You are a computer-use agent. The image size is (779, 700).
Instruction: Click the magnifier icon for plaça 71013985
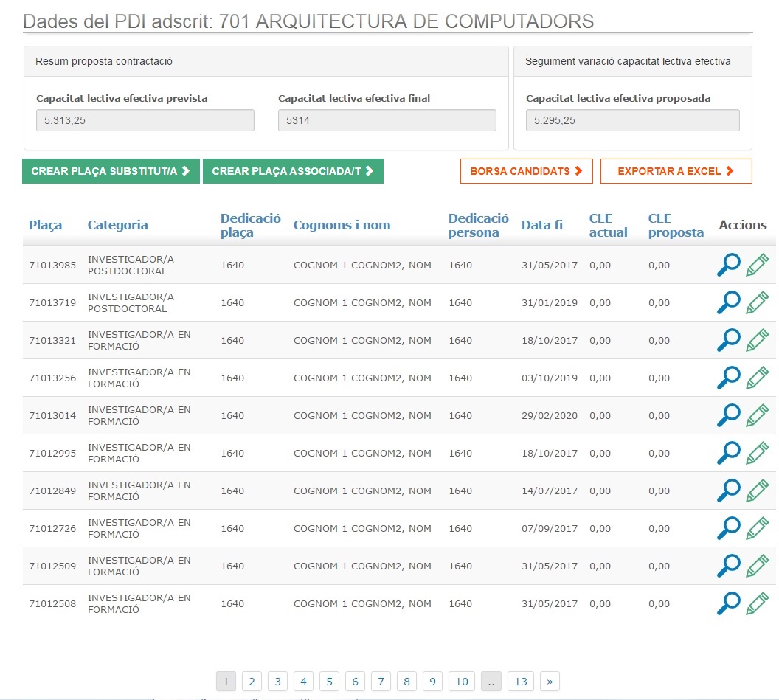coord(728,265)
